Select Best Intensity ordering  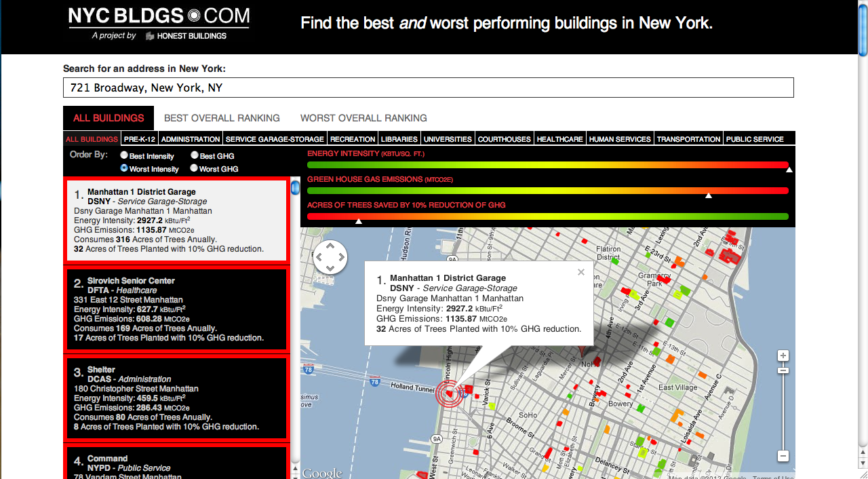click(124, 156)
